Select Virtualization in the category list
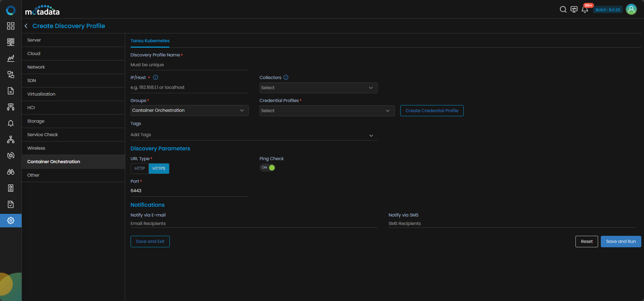644x301 pixels. pyautogui.click(x=41, y=94)
